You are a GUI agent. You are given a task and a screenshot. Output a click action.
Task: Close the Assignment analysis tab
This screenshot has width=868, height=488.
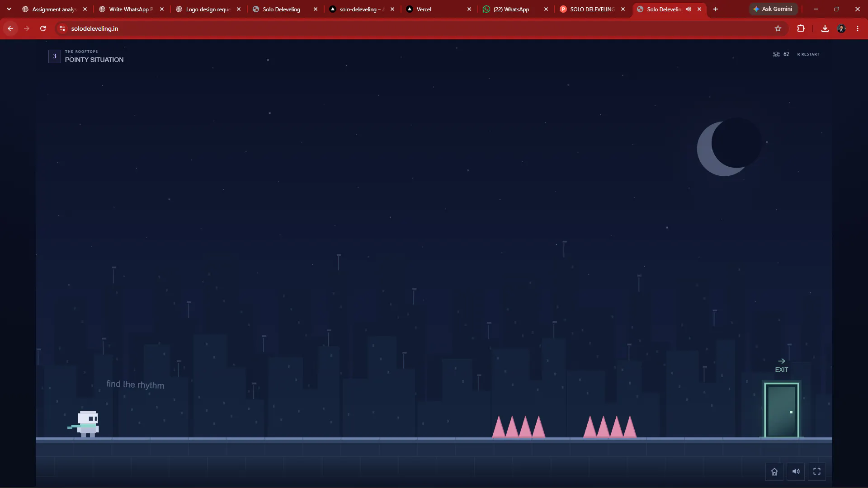pos(85,9)
